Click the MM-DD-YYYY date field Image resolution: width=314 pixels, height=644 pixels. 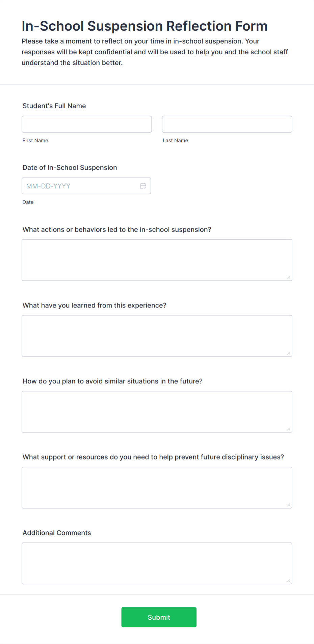(81, 186)
